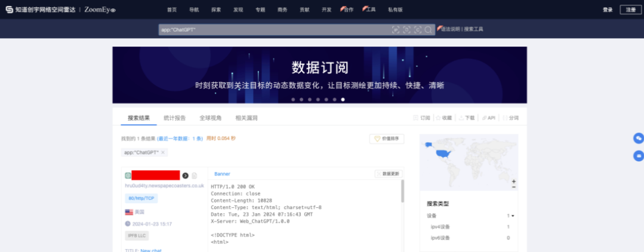Screen dimensions: 644x252
Task: Open the 导航 menu item
Action: point(194,10)
